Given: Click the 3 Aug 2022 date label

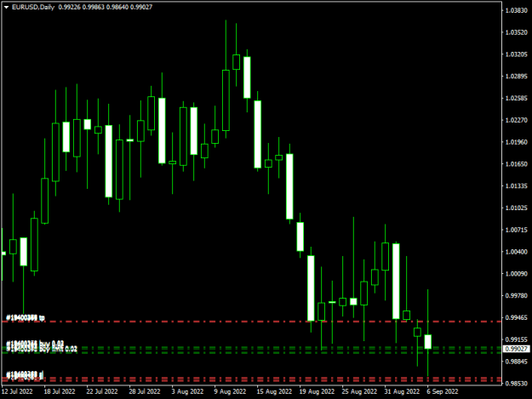Looking at the screenshot, I should click(x=187, y=391).
